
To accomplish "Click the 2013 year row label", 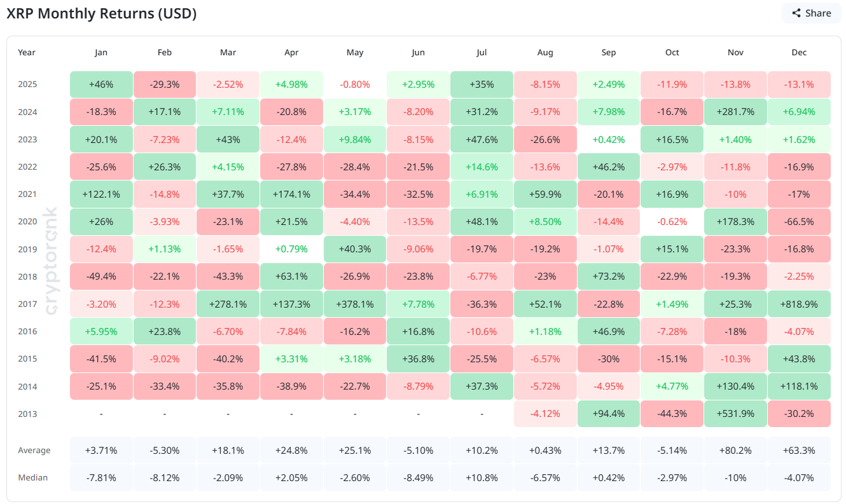I will (27, 413).
